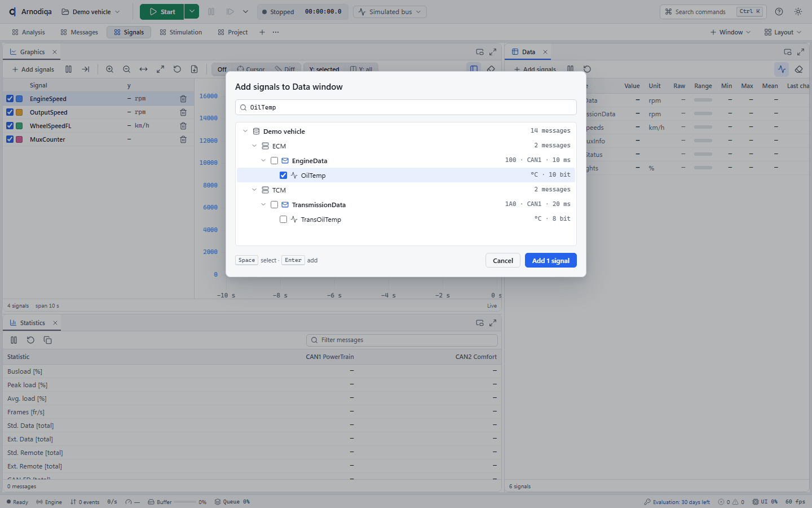Check the TransOilTemp signal checkbox
Viewport: 812px width, 508px height.
point(283,220)
